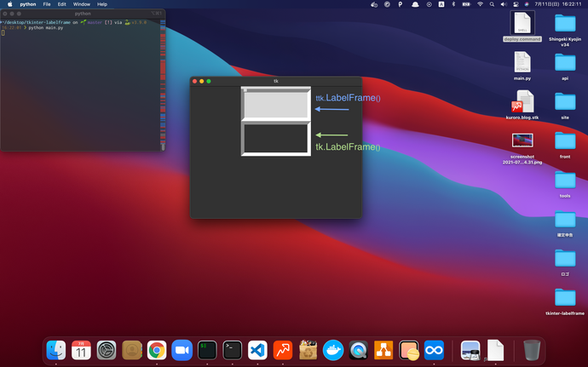Image resolution: width=588 pixels, height=367 pixels.
Task: Select the screenshot png thumbnail on the desktop
Action: [x=522, y=140]
